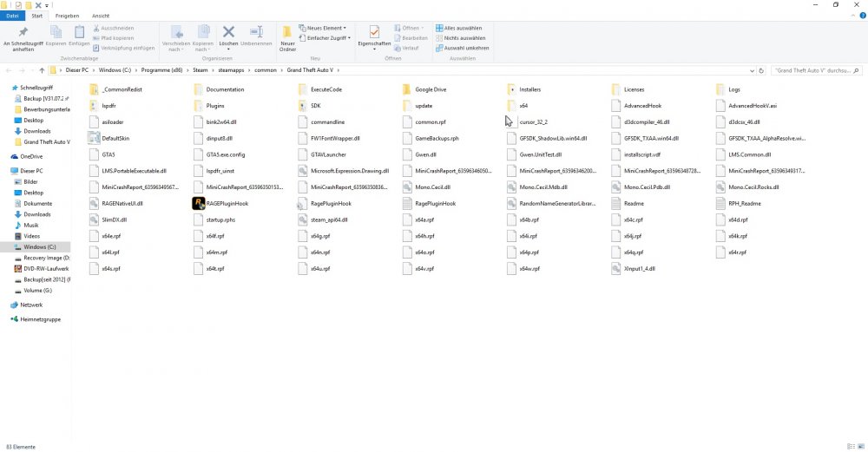Open Heimnetzgruppe in navigation pane
The width and height of the screenshot is (868, 452).
pyautogui.click(x=36, y=319)
